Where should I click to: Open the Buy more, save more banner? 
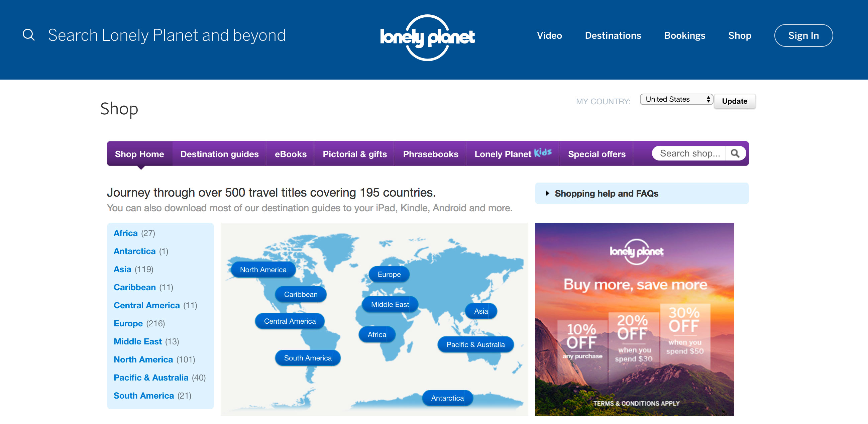pos(634,319)
